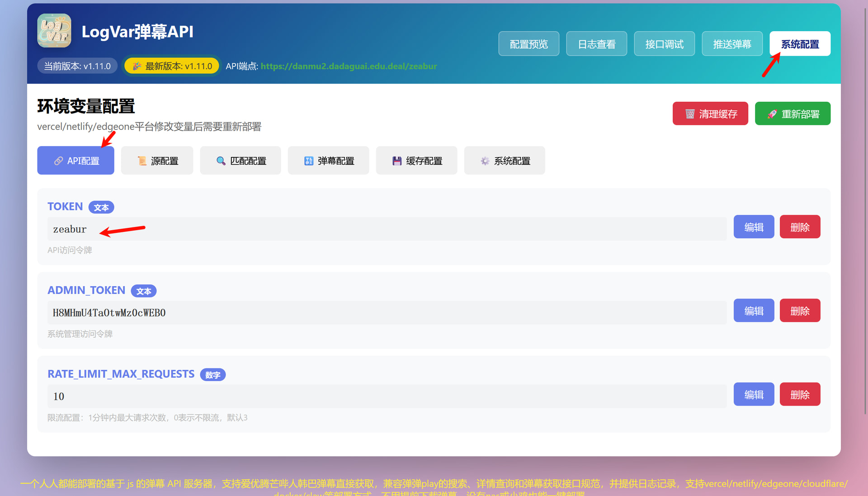Open the 配置预览 navigation tab
The image size is (868, 496).
528,44
